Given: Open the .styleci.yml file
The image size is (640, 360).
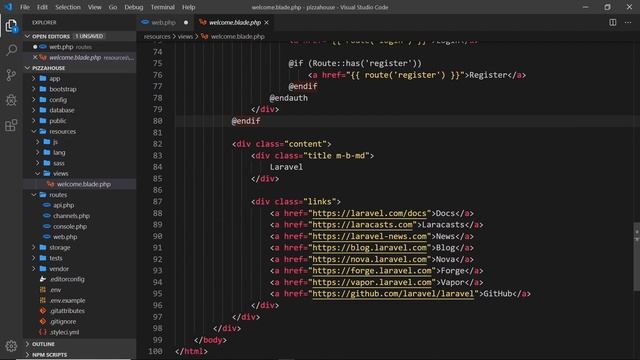Looking at the screenshot, I should point(79,332).
